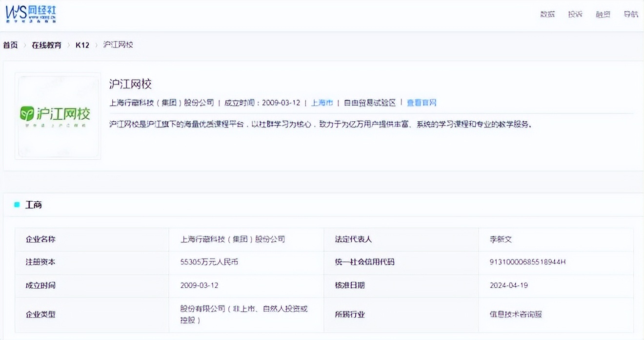
Task: Click the 注册资本 label cell
Action: (x=92, y=262)
